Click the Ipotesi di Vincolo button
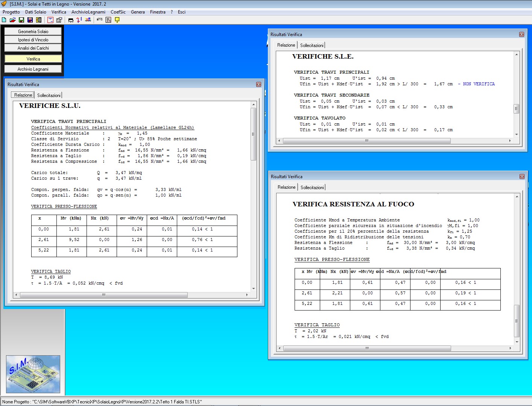This screenshot has width=532, height=406. coord(33,40)
